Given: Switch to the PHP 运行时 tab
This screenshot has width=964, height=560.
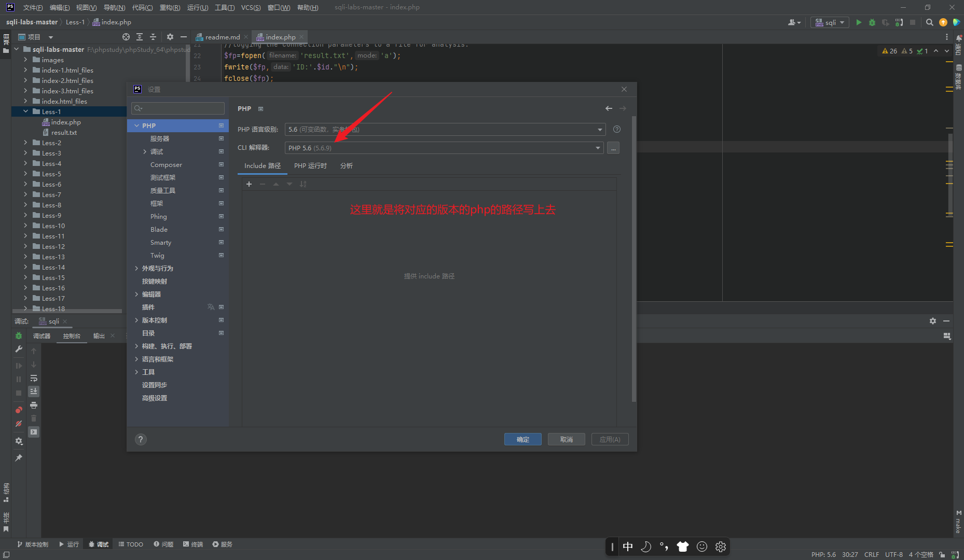Looking at the screenshot, I should click(x=310, y=166).
